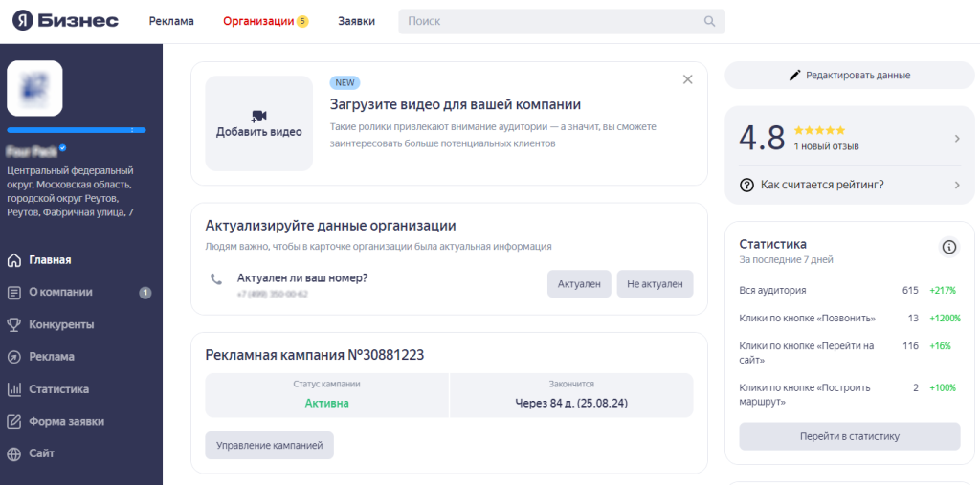Click Редактировать данные button
The height and width of the screenshot is (485, 980).
[850, 75]
